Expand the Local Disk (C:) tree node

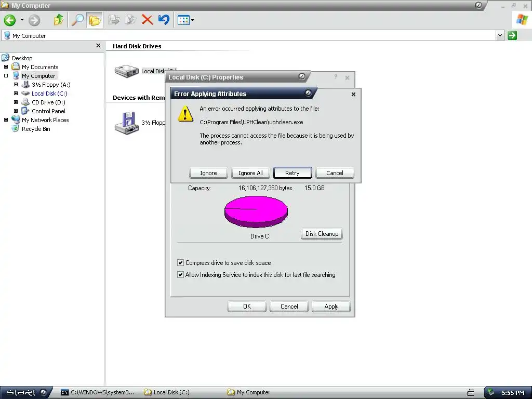[x=16, y=94]
